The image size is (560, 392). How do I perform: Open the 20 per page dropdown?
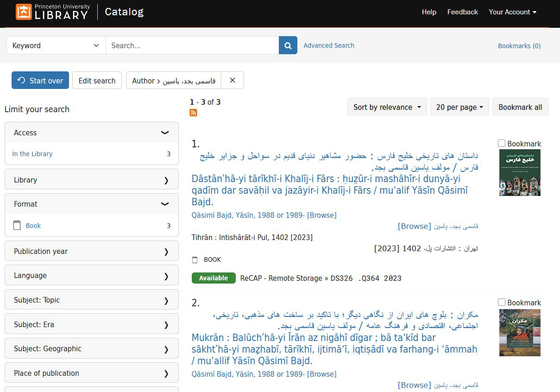459,107
